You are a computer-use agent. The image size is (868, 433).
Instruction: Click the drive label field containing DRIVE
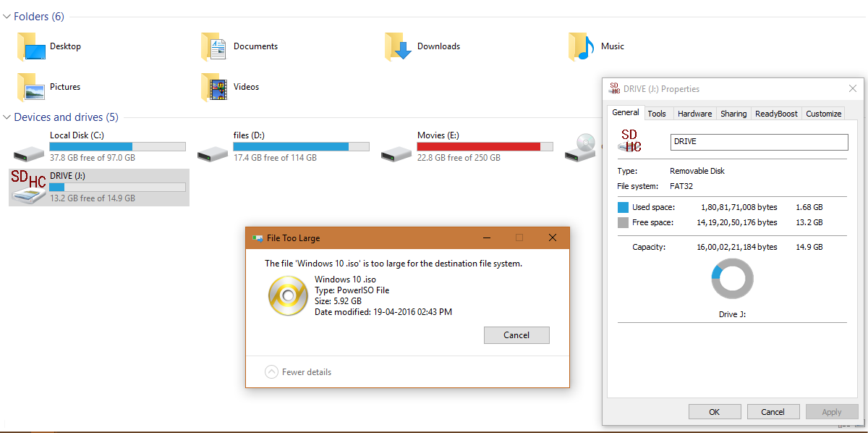point(759,142)
